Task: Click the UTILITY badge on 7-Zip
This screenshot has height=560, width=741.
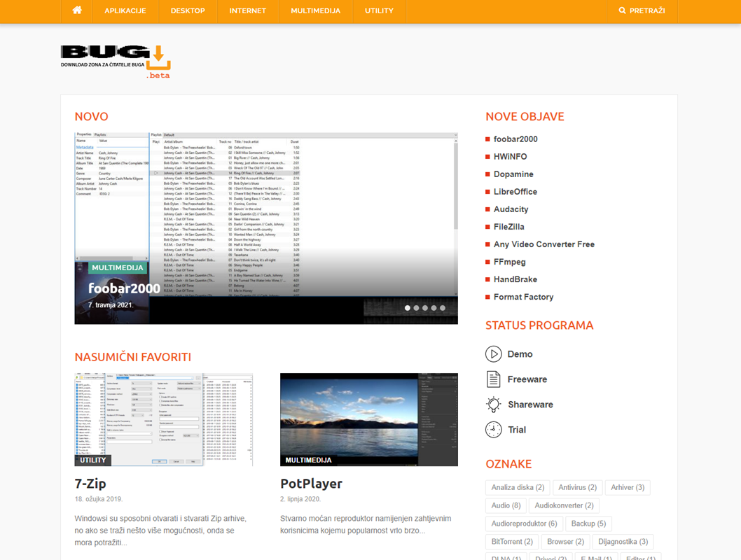Action: pyautogui.click(x=93, y=461)
